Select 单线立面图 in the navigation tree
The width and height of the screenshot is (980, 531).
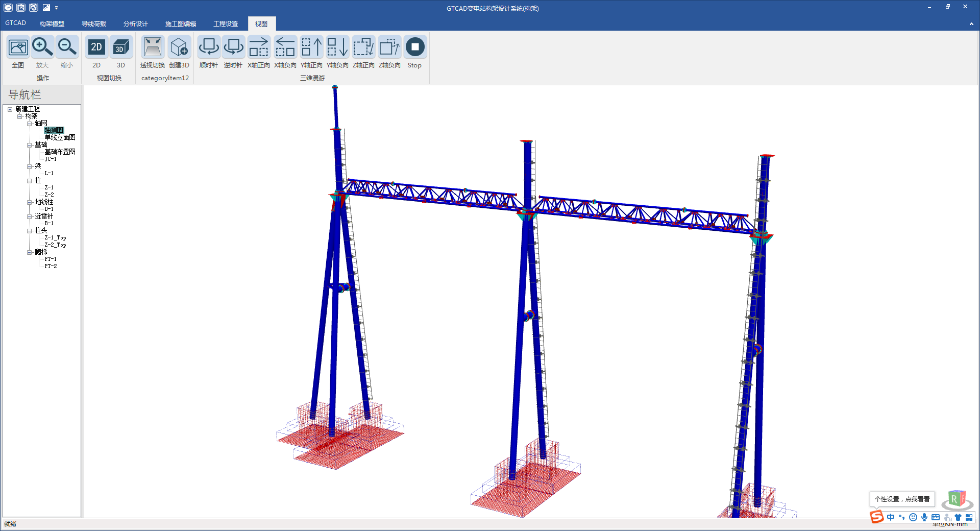pos(60,138)
